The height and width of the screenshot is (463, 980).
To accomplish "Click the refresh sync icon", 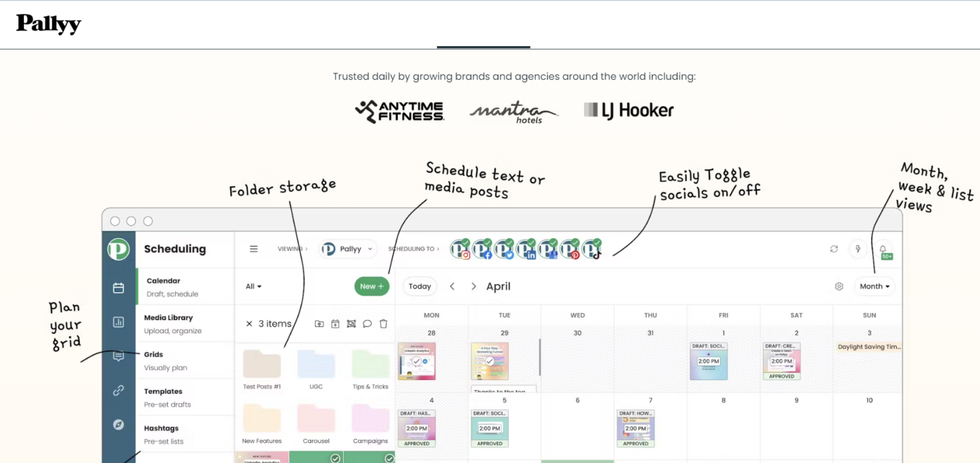I will click(834, 249).
